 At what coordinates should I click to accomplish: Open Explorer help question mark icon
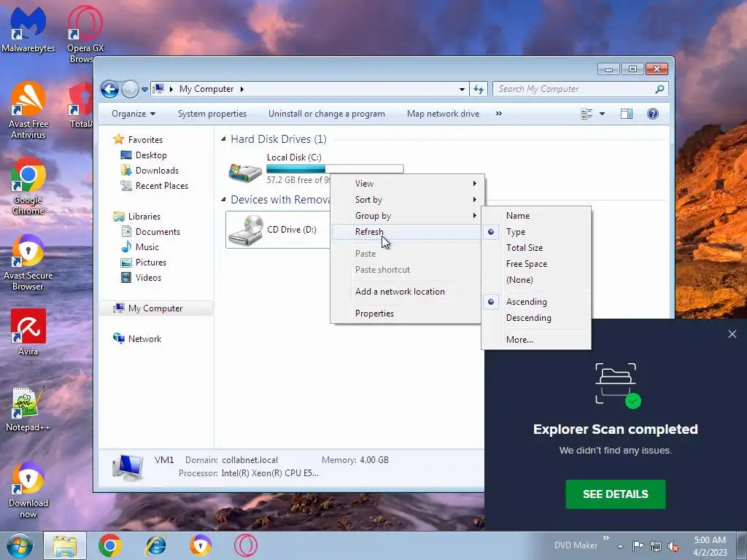pyautogui.click(x=653, y=114)
